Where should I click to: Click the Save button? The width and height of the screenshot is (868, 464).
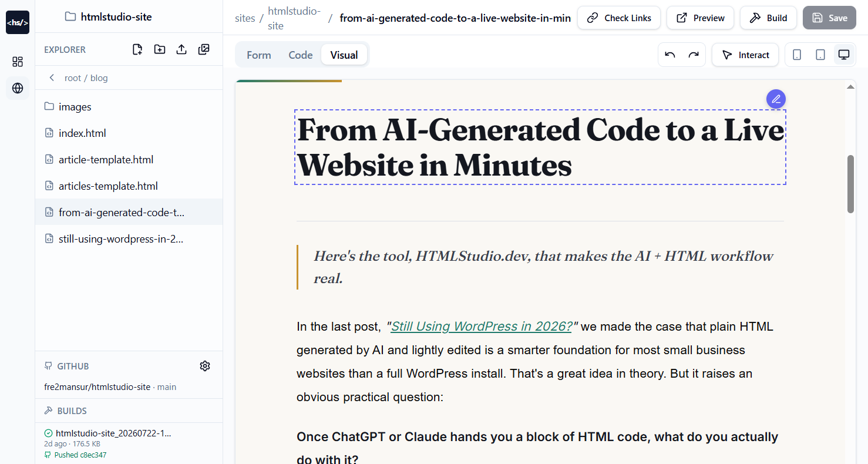(x=829, y=18)
